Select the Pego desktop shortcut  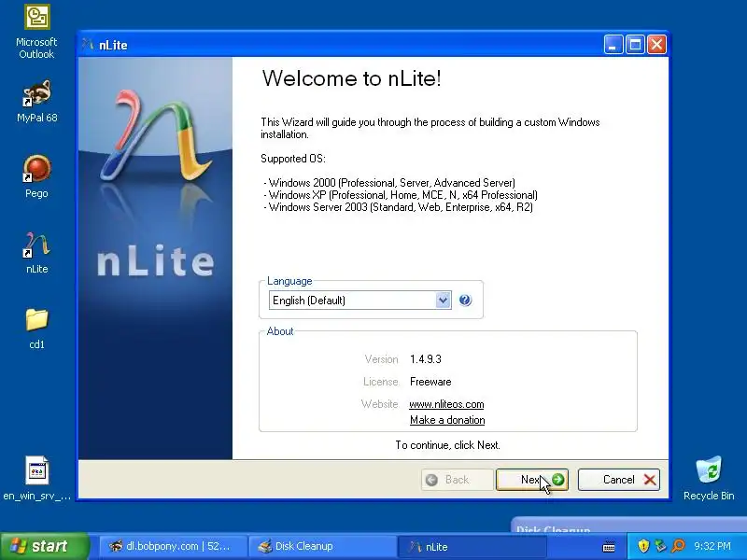pos(36,176)
